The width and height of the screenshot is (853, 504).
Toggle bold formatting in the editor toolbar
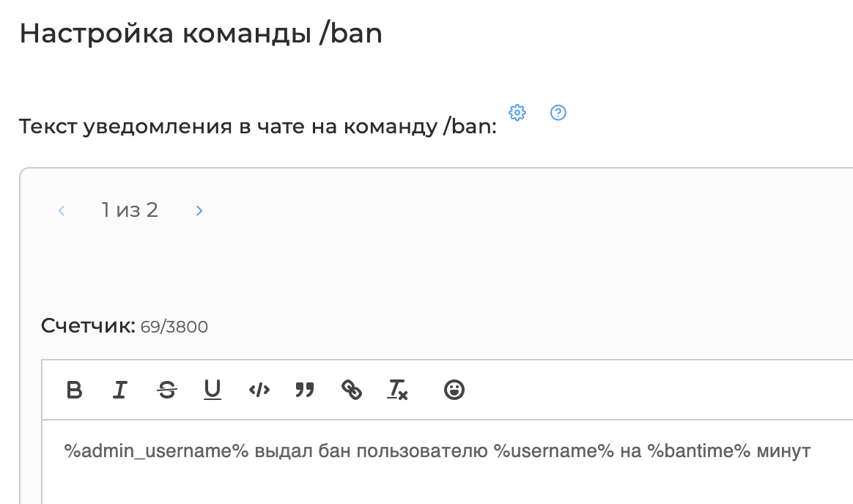click(74, 390)
